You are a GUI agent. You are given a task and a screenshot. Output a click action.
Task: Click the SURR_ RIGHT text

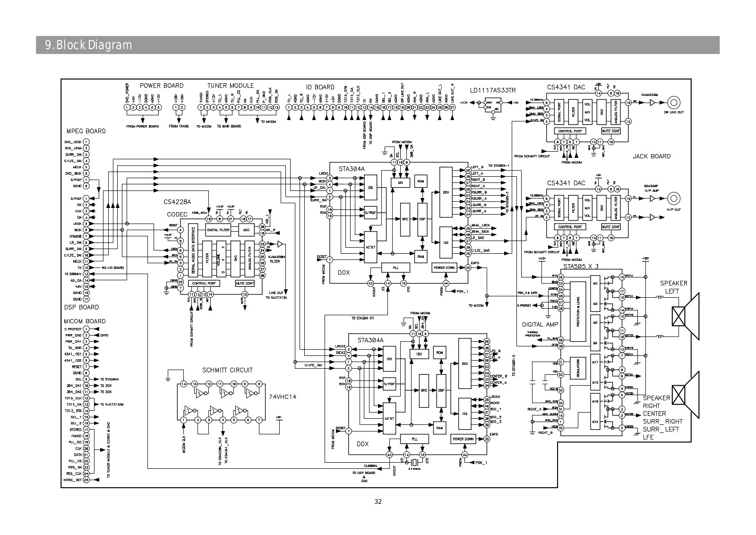tap(662, 422)
